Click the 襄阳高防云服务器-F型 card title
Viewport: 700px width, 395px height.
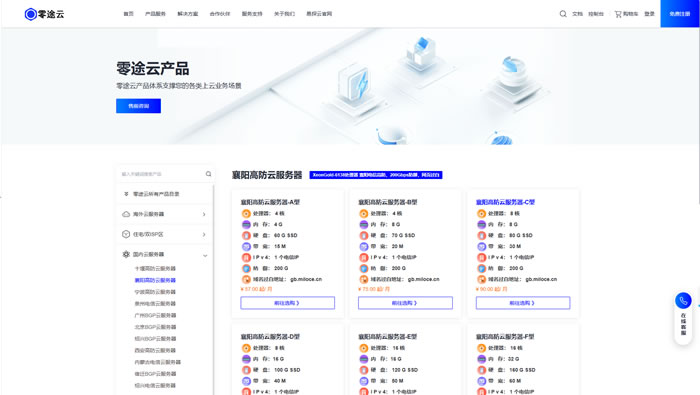point(505,337)
